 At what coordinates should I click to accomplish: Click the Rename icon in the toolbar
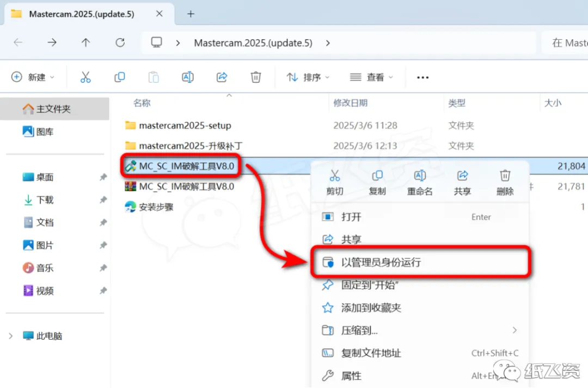pos(188,77)
